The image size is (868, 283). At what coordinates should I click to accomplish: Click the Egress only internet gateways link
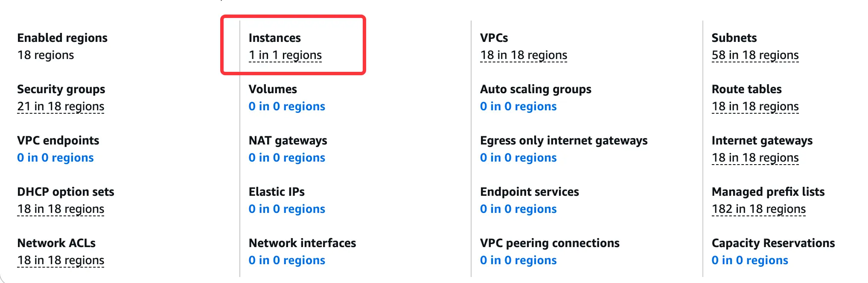click(518, 158)
